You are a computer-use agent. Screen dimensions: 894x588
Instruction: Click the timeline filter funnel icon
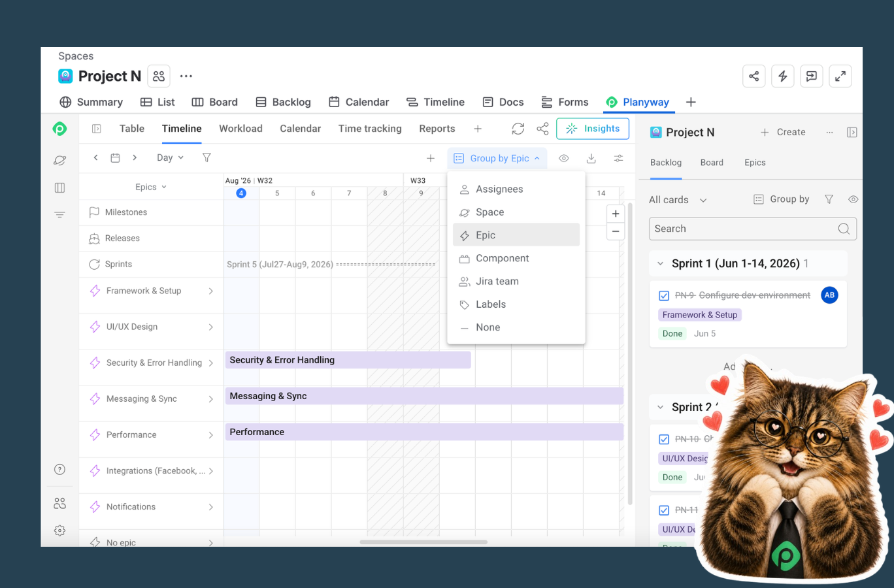click(207, 157)
